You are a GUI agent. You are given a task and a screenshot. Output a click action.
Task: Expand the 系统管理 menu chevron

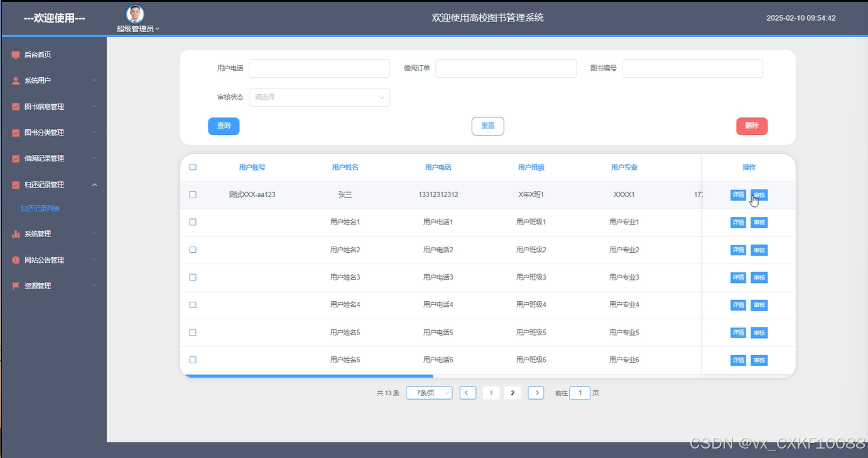coord(95,233)
